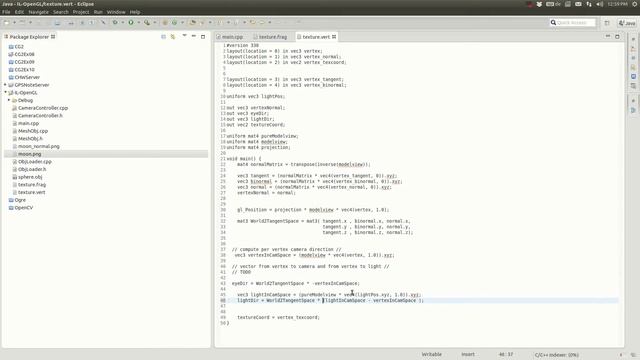The image size is (640, 360).
Task: Click the blue console icon in right trim
Action: [633, 76]
